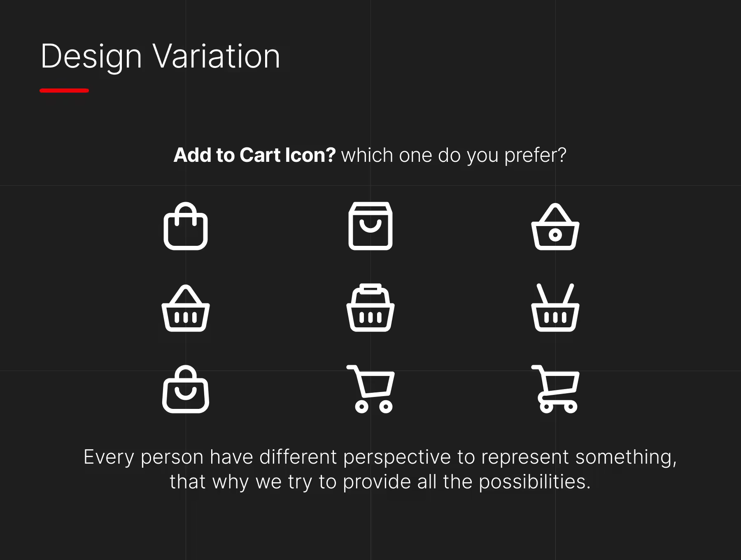Select the triangle-handle basket with three slats
The image size is (741, 560).
tap(186, 308)
